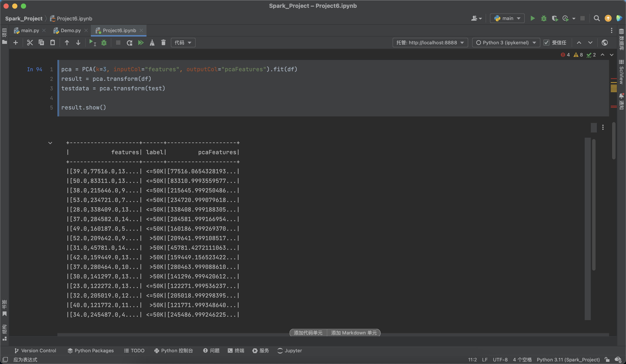Open the Problems panel

click(211, 351)
